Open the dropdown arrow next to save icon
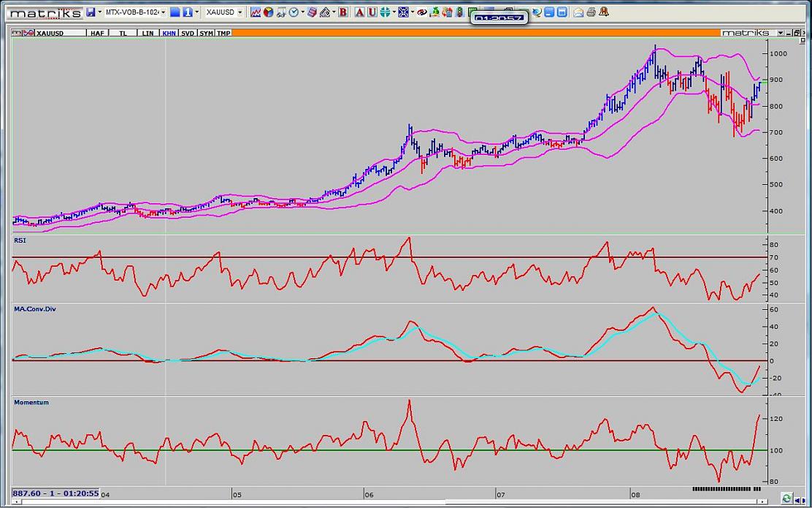This screenshot has height=508, width=812. click(x=99, y=12)
